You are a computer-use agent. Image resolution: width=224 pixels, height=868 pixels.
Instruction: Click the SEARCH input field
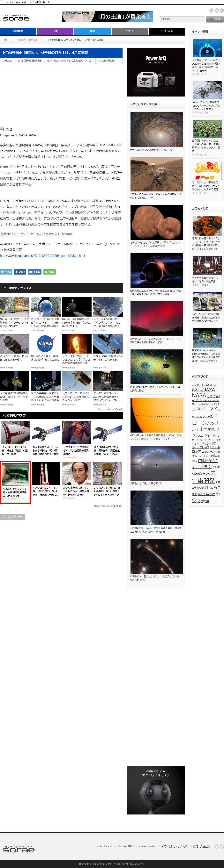point(182,19)
